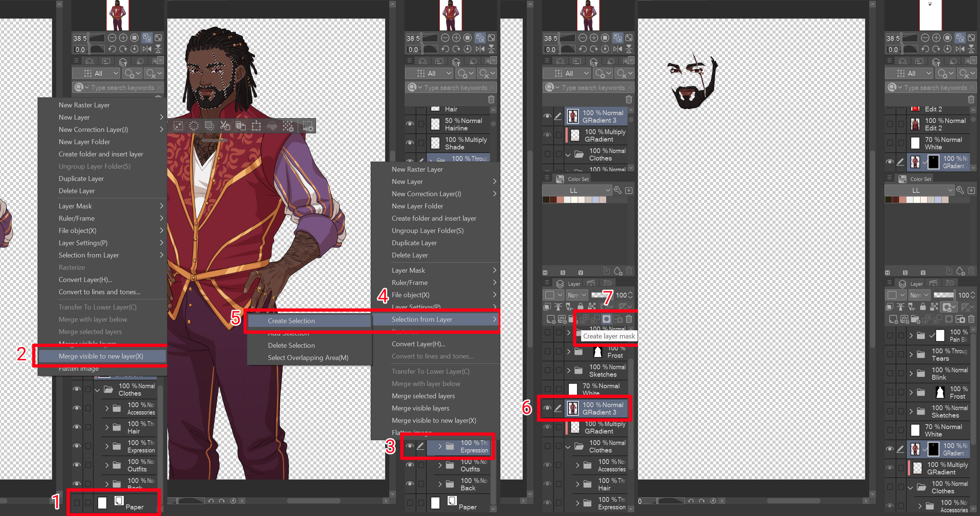Click Cut and paste icon in selection launcher

[x=225, y=126]
